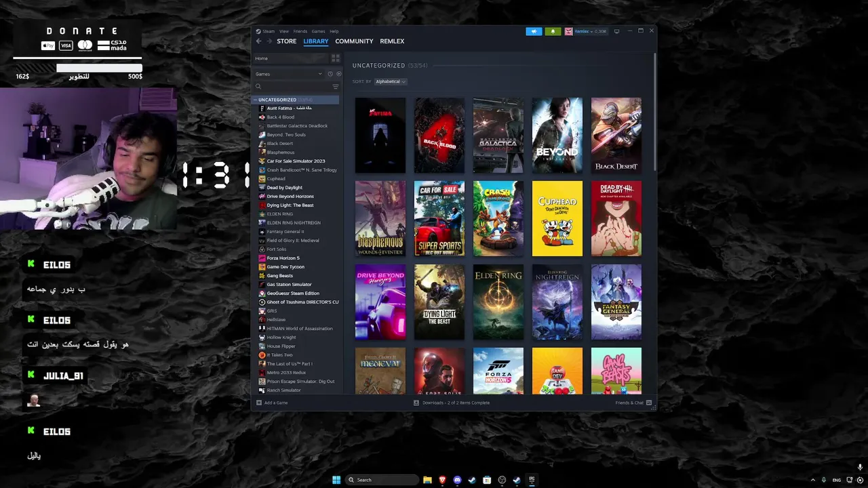Click Steam logo in the title bar

point(258,31)
